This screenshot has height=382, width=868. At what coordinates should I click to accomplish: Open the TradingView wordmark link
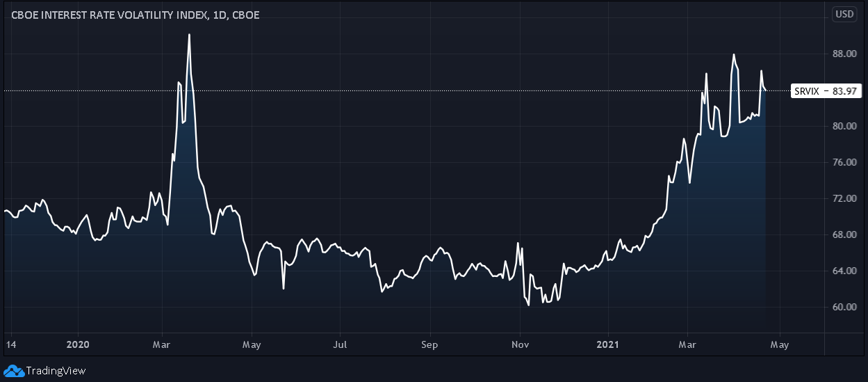click(56, 371)
